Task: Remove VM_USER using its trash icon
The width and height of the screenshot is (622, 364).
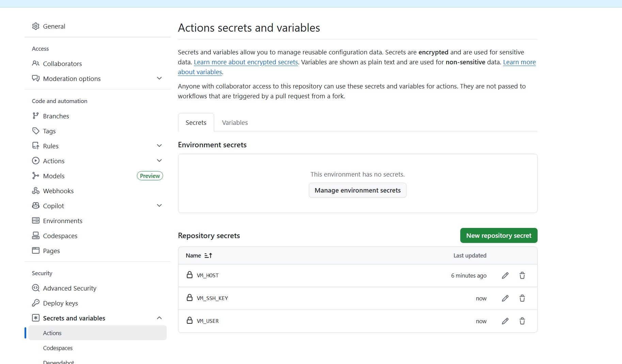Action: tap(522, 321)
